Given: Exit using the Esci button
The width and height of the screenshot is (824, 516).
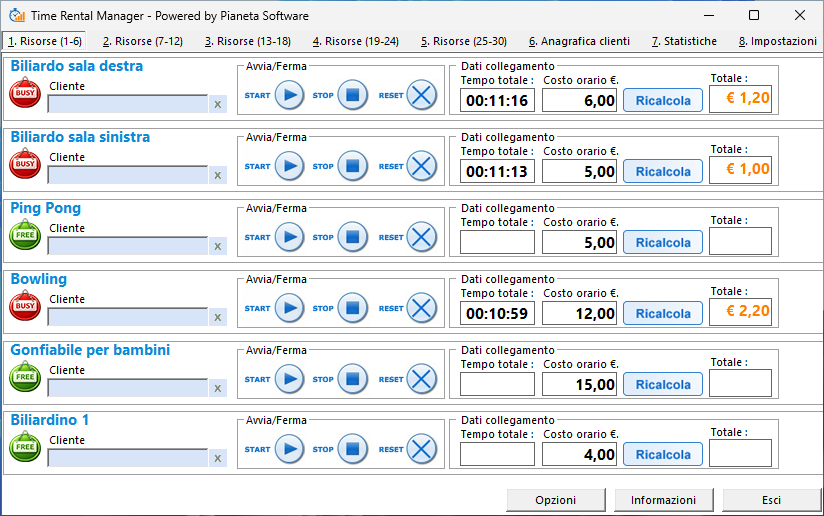Looking at the screenshot, I should [x=771, y=500].
